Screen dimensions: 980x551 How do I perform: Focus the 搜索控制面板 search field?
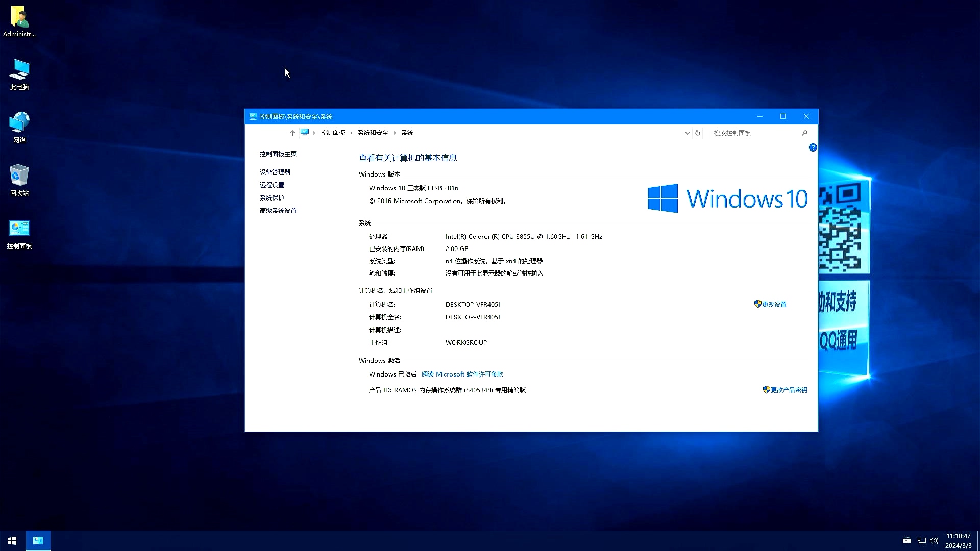point(755,133)
